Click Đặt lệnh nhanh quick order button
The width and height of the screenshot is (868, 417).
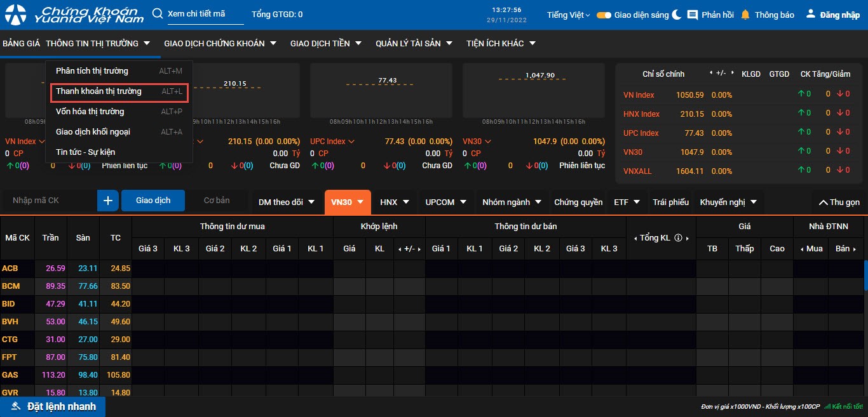tap(53, 406)
